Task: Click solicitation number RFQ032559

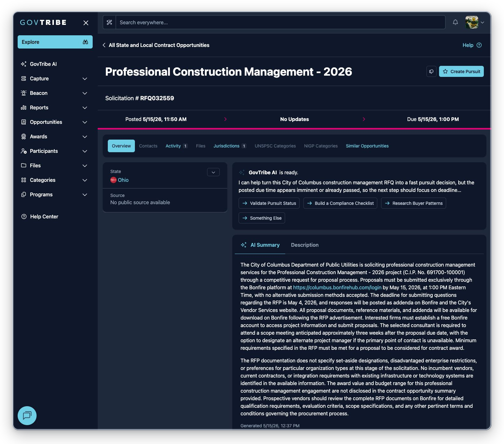Action: tap(157, 98)
